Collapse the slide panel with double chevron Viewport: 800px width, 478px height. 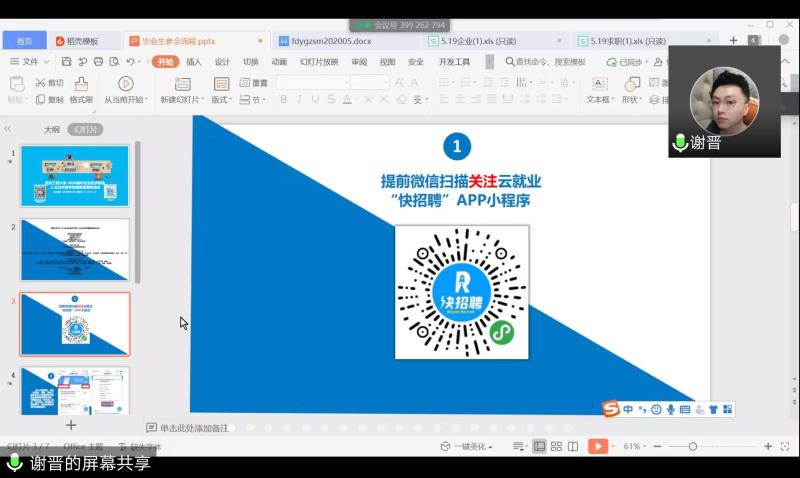[x=8, y=129]
